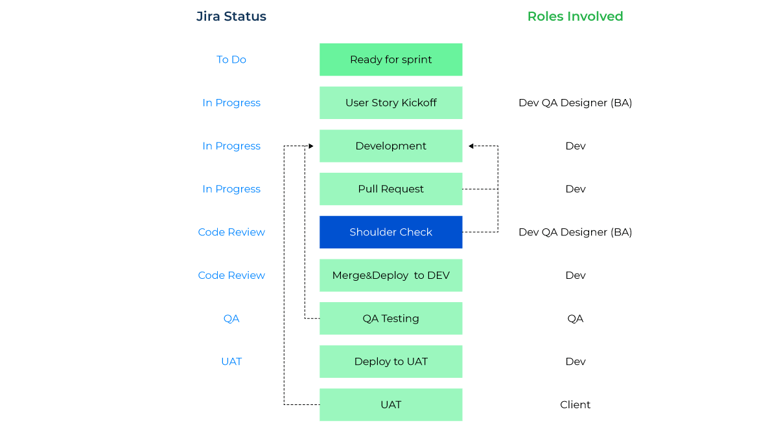Image resolution: width=781 pixels, height=427 pixels.
Task: Click the Dev role beside Pull Request
Action: click(575, 189)
